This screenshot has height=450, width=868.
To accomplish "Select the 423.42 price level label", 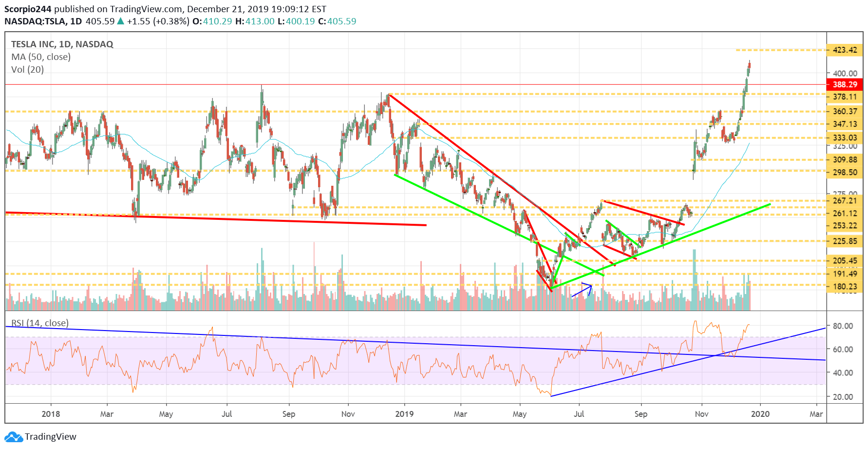I will point(845,50).
